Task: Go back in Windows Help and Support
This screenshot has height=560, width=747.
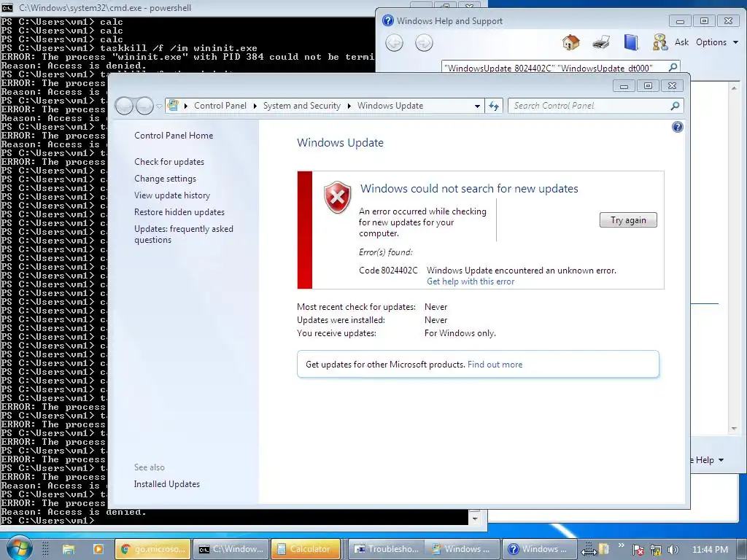Action: pos(394,43)
